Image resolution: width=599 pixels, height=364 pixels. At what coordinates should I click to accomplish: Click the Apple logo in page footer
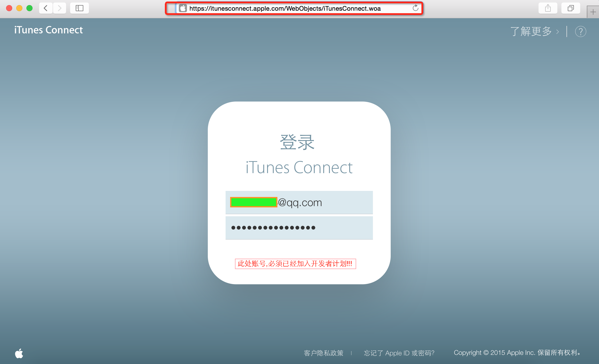point(19,353)
